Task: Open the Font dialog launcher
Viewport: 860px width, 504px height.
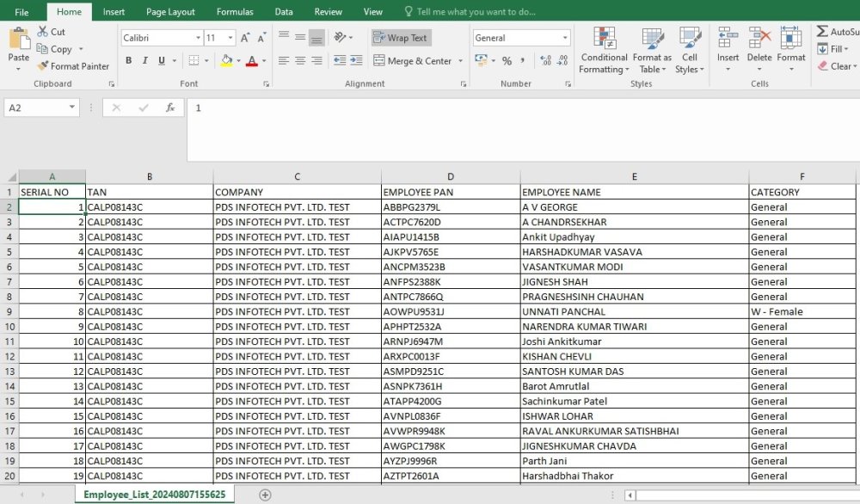Action: point(266,84)
